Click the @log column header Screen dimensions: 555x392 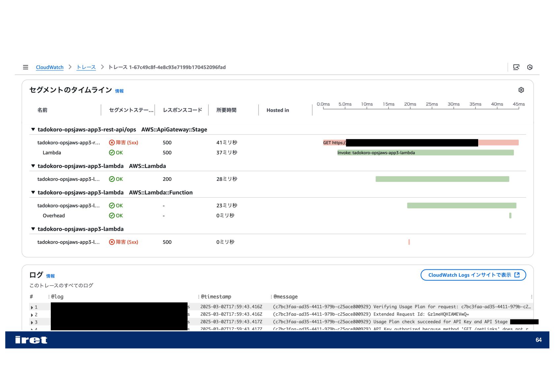click(57, 297)
